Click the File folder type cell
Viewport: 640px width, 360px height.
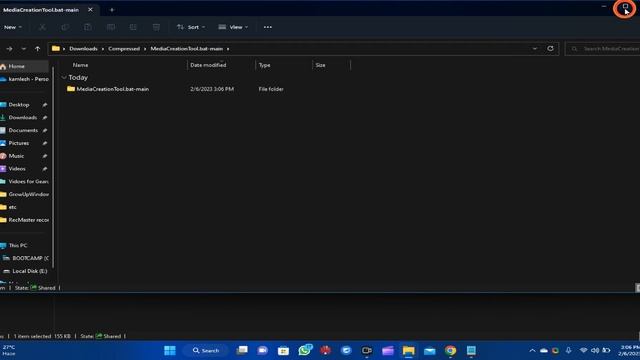(x=271, y=89)
